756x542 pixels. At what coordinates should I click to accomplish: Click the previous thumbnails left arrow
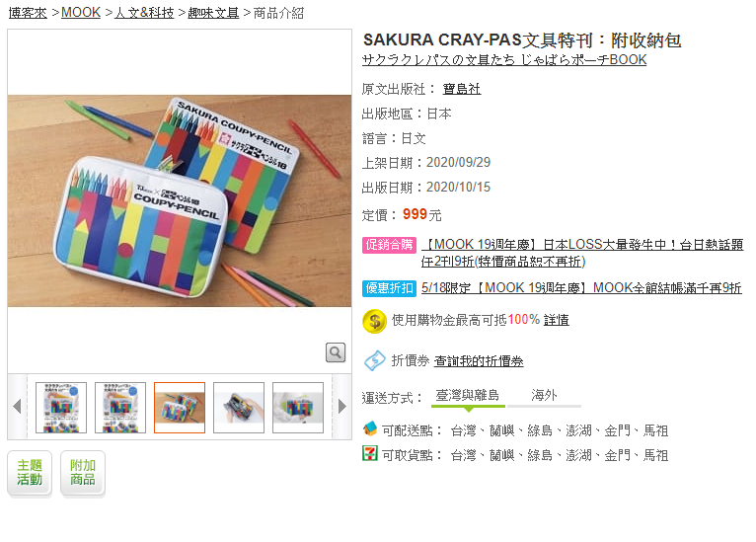[x=17, y=407]
